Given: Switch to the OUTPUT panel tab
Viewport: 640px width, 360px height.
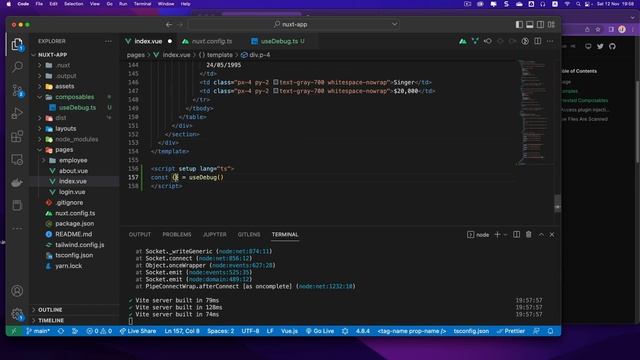Looking at the screenshot, I should (x=140, y=234).
